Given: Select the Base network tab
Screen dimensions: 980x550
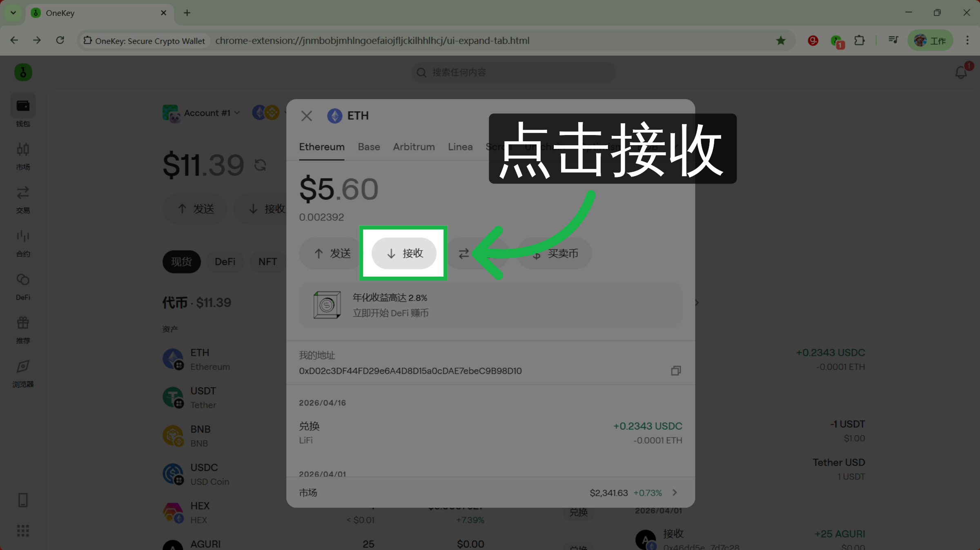Looking at the screenshot, I should (x=369, y=147).
